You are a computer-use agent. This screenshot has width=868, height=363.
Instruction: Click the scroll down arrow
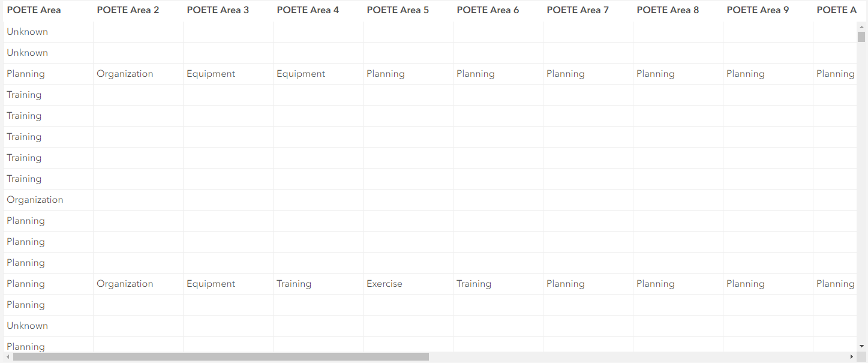pos(861,346)
